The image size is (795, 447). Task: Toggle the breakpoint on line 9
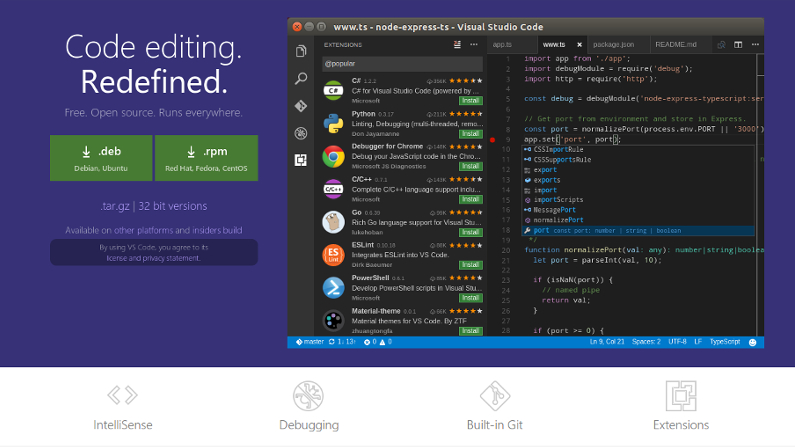click(492, 139)
